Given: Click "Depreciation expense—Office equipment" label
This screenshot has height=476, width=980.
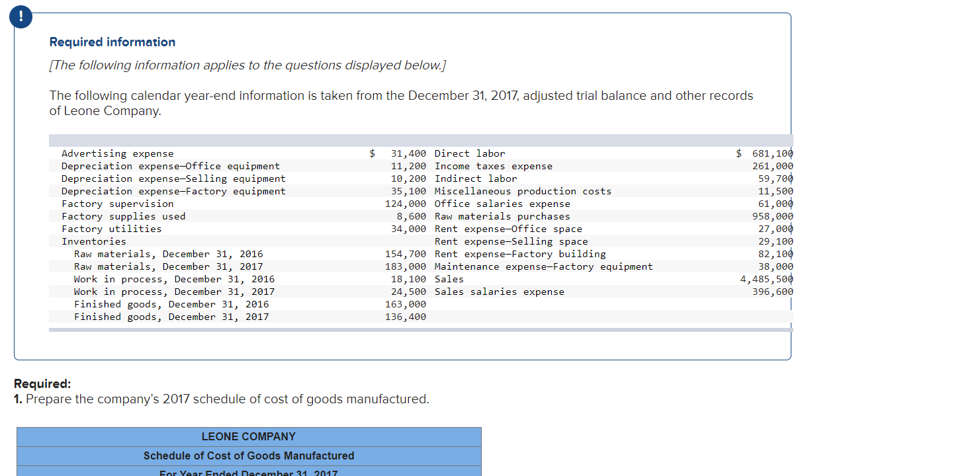Looking at the screenshot, I should point(171,166).
